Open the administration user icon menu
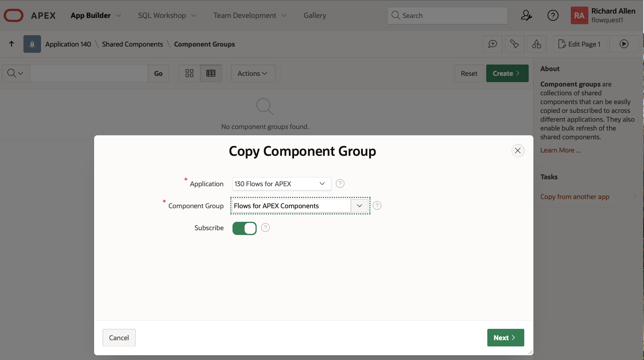Screen dimensions: 644x360 pos(526,15)
